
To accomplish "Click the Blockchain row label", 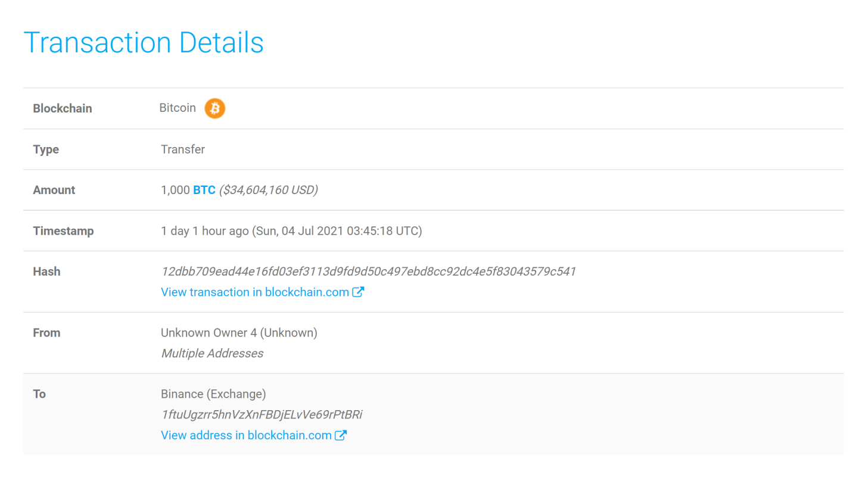I will (63, 109).
